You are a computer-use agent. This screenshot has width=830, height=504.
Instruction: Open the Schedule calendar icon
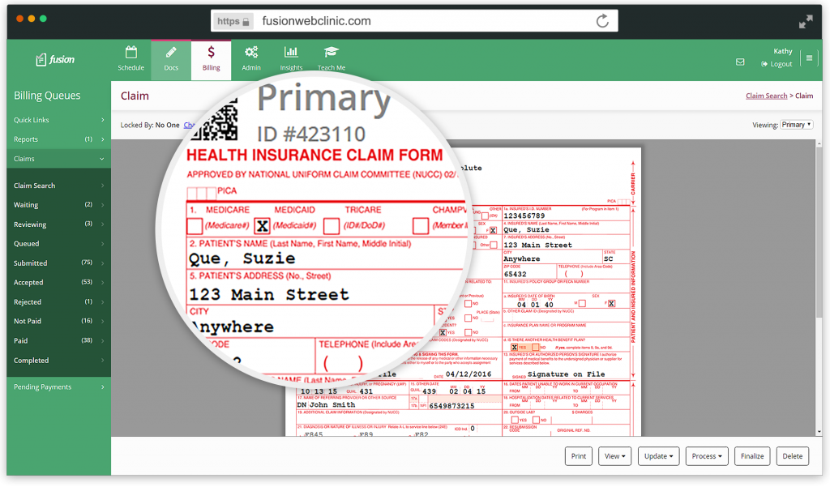[x=130, y=52]
